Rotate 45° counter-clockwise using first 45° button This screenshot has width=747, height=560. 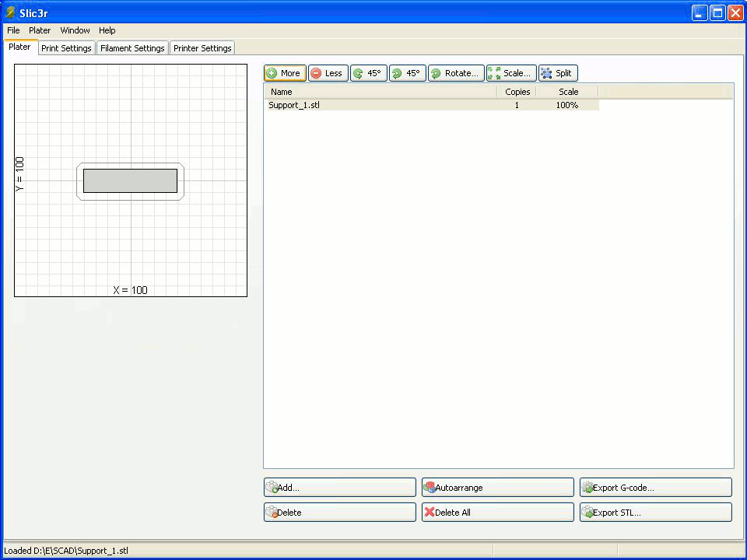pos(368,73)
